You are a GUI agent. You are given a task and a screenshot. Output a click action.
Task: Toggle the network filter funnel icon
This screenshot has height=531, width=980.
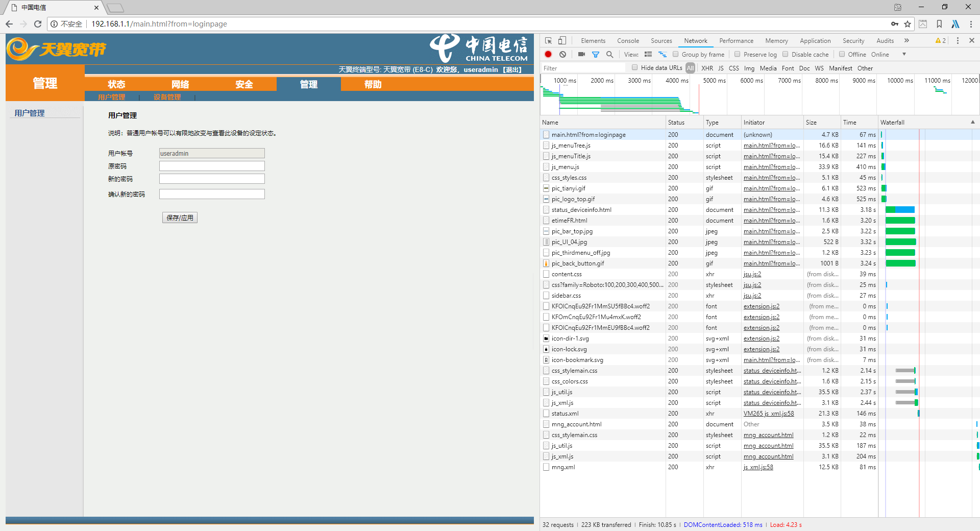[595, 54]
